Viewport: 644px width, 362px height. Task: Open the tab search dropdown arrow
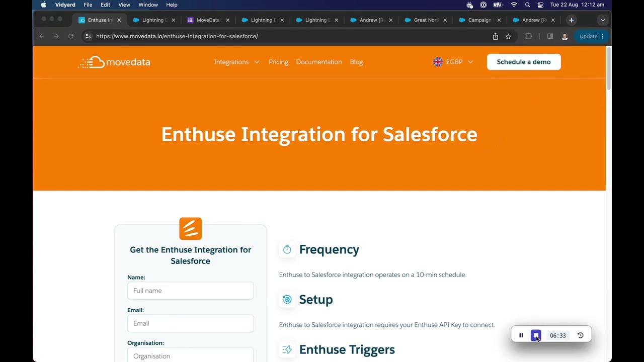603,20
